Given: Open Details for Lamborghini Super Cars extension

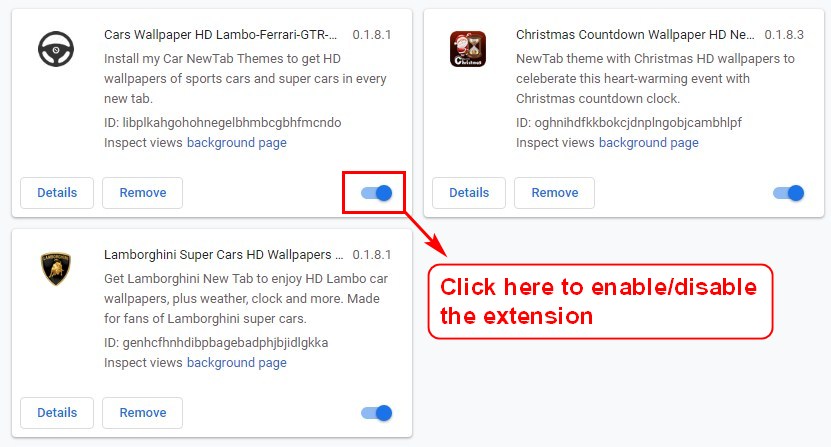Looking at the screenshot, I should tap(57, 413).
